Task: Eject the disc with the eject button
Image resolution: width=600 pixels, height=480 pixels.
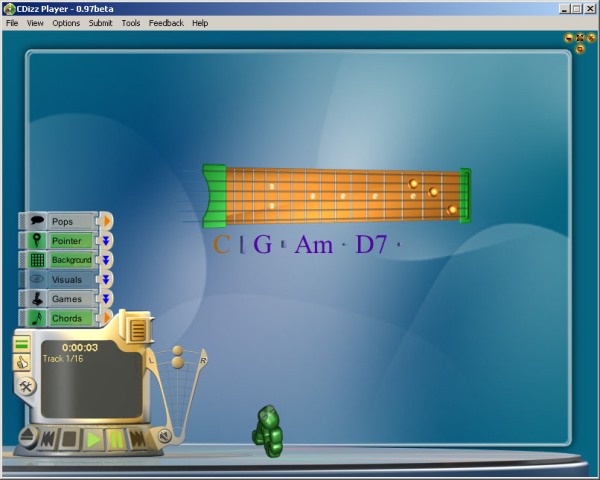Action: (x=28, y=437)
